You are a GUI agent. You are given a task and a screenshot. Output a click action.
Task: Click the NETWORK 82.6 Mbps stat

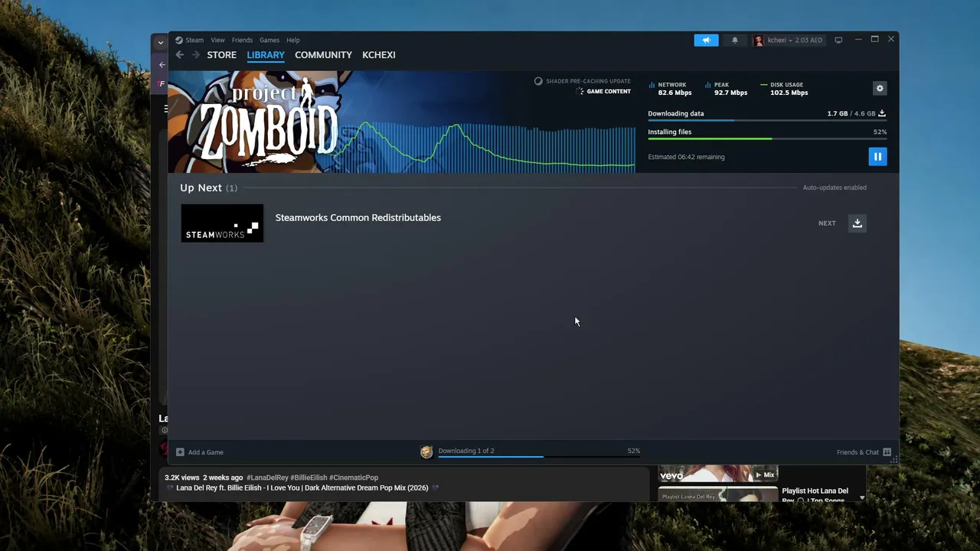670,89
